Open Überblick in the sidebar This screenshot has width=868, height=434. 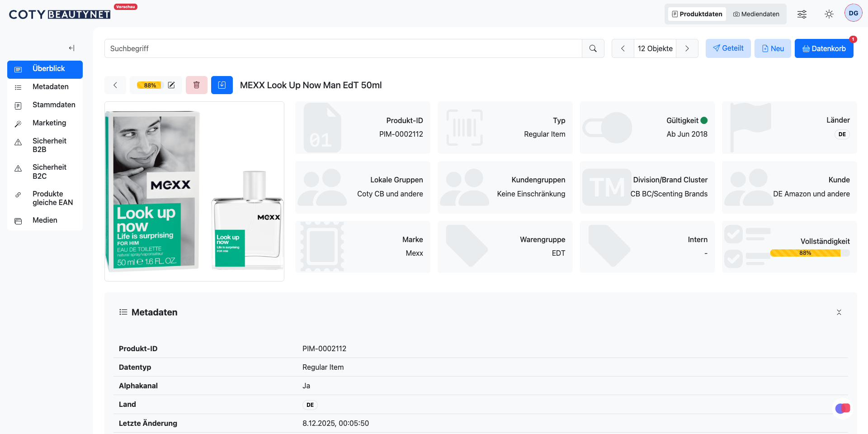(x=45, y=69)
